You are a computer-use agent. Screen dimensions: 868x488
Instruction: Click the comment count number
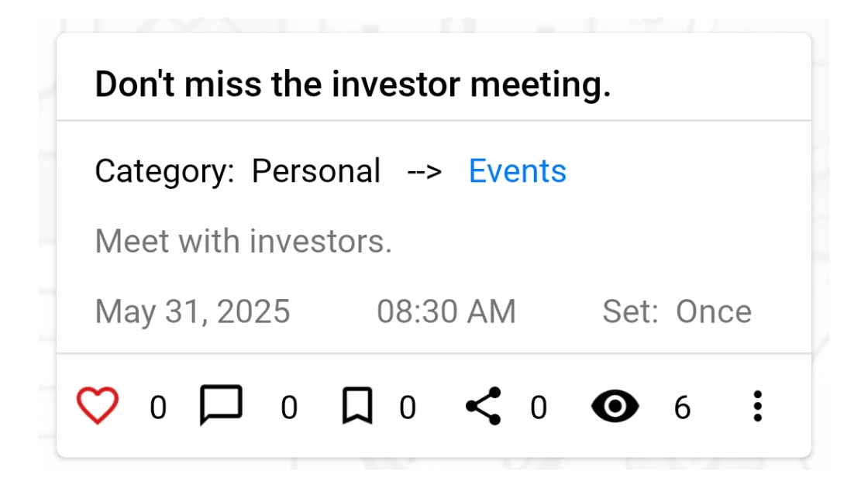tap(289, 407)
